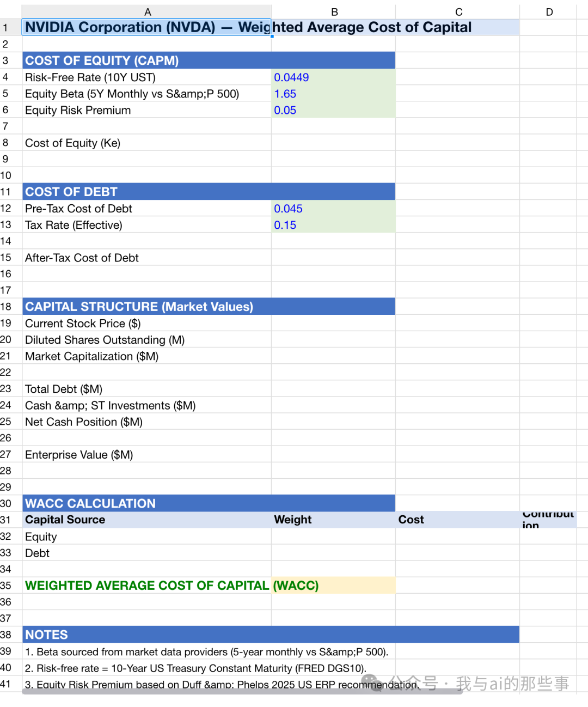Select the value 0.045 cell
The image size is (588, 707).
click(x=334, y=209)
